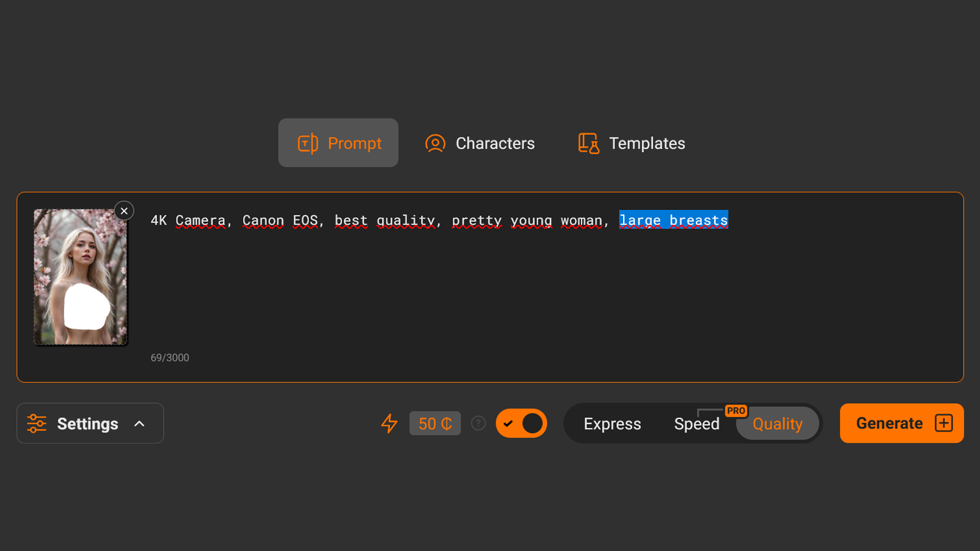The image size is (980, 551).
Task: Select the Express generation mode
Action: (612, 424)
